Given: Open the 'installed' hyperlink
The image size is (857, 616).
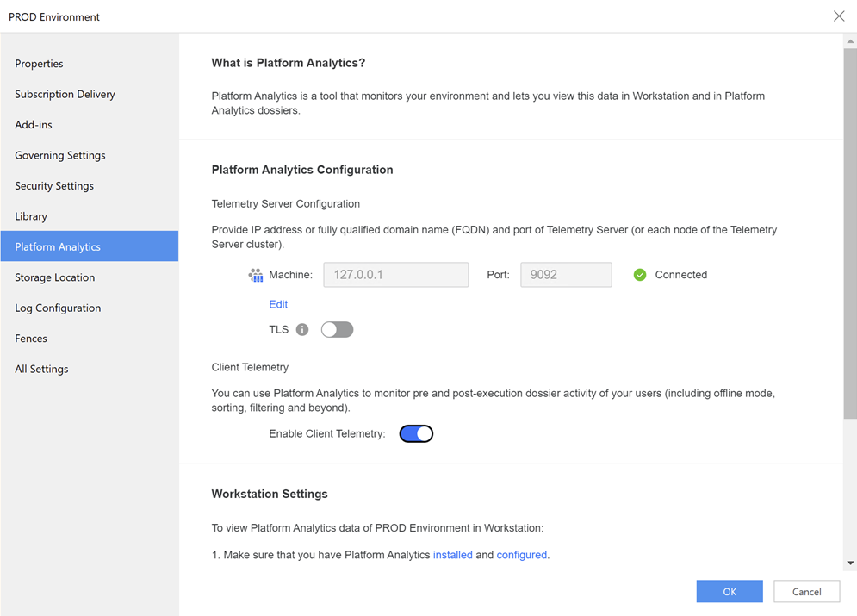Looking at the screenshot, I should pyautogui.click(x=452, y=555).
